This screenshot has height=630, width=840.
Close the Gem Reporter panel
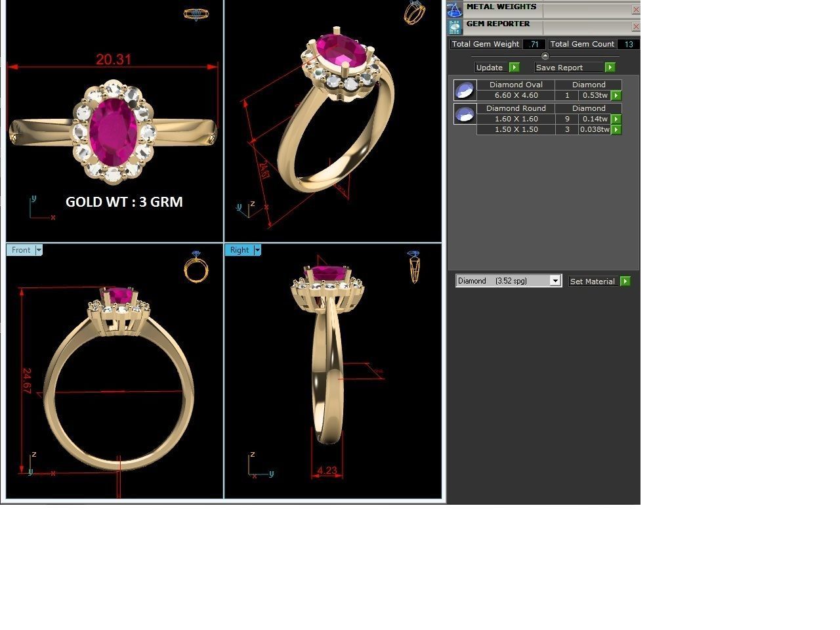click(635, 27)
